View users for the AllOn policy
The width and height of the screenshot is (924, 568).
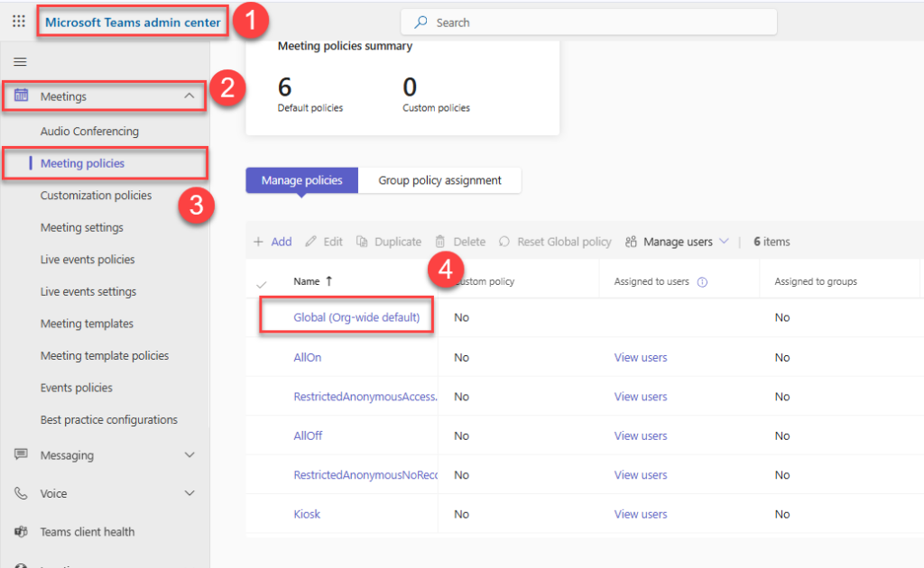click(641, 357)
